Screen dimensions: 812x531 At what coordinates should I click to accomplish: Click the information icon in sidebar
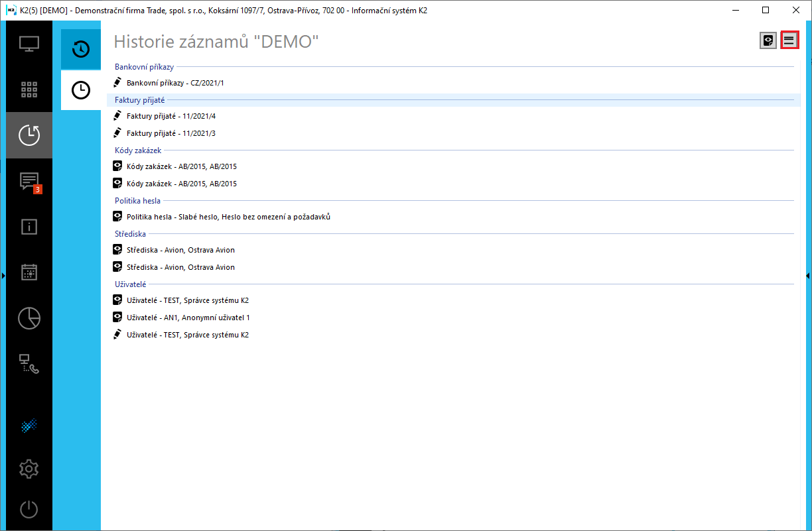coord(29,227)
